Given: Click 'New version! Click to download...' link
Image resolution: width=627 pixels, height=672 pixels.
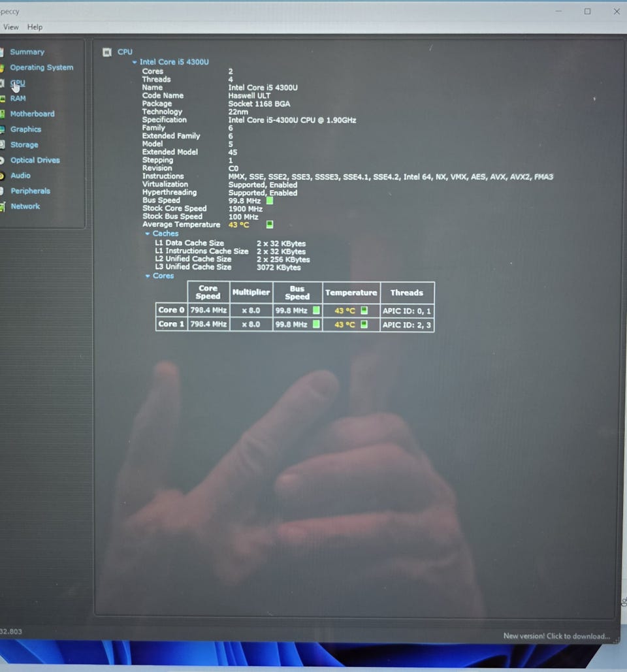Looking at the screenshot, I should [556, 636].
